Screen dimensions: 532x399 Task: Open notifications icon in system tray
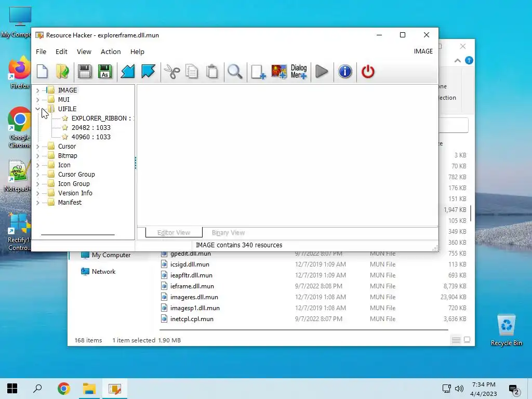[514, 389]
